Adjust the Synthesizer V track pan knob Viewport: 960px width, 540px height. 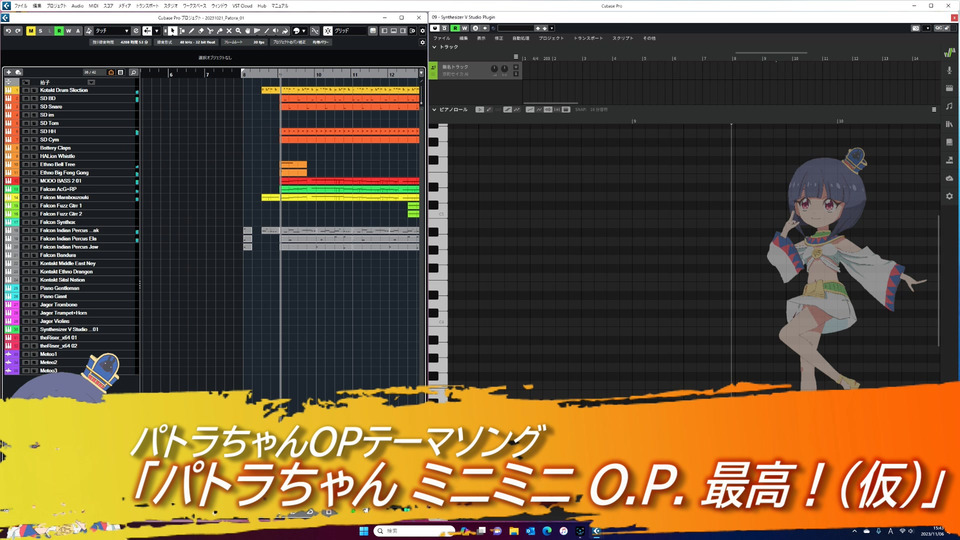[504, 69]
